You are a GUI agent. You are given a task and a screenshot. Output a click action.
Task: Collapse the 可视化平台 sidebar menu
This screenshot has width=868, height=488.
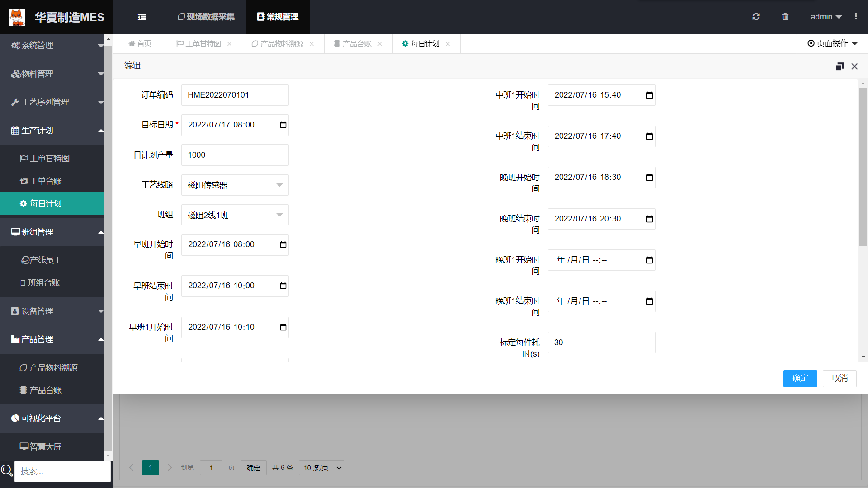[52, 418]
